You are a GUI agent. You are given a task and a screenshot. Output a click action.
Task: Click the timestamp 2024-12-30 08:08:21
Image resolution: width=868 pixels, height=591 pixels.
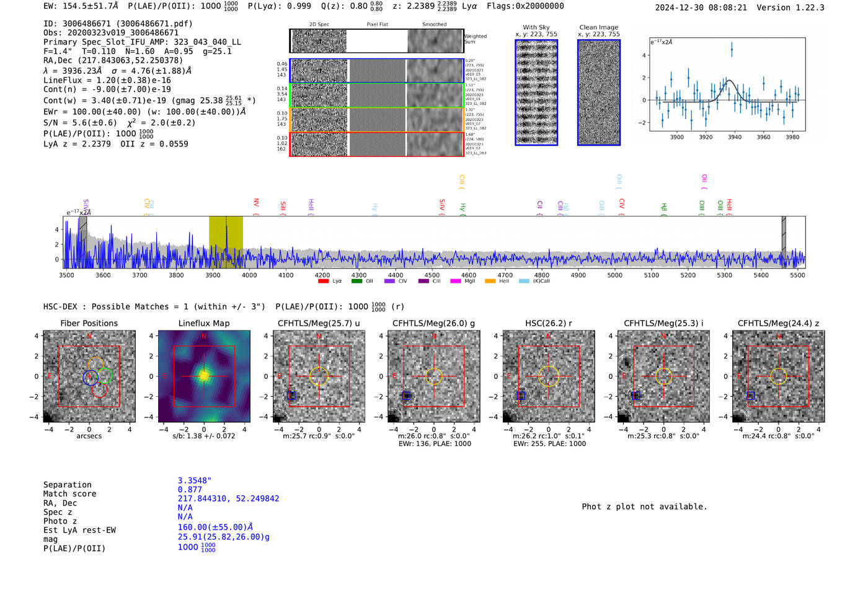(701, 7)
